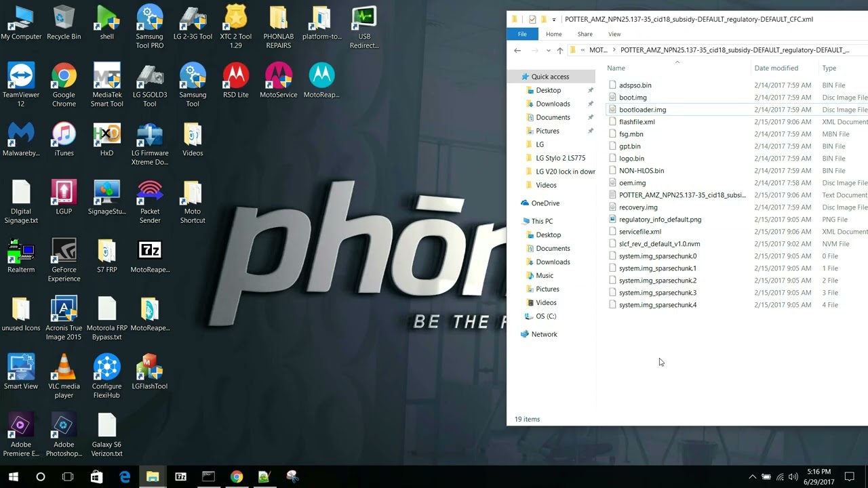
Task: Open the LGFlashTool desktop icon
Action: click(149, 372)
